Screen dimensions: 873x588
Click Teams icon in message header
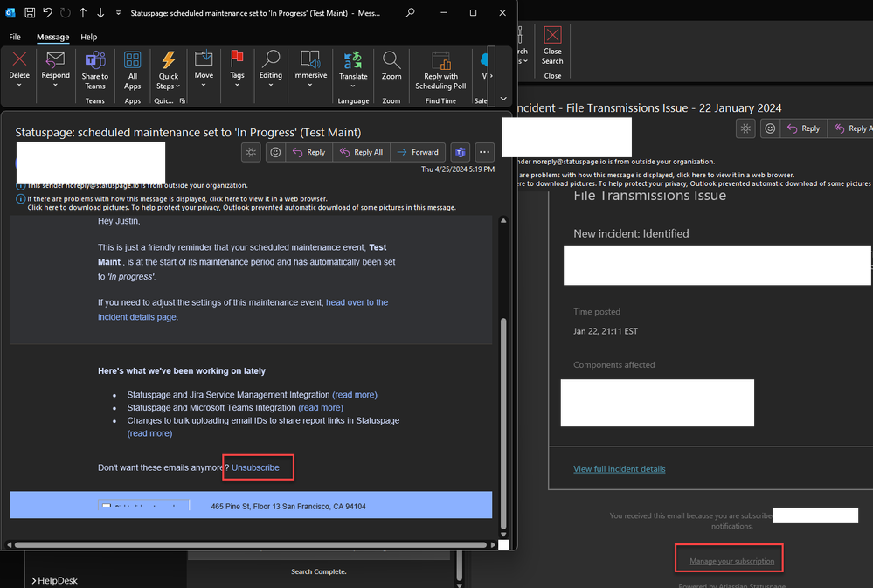coord(460,152)
